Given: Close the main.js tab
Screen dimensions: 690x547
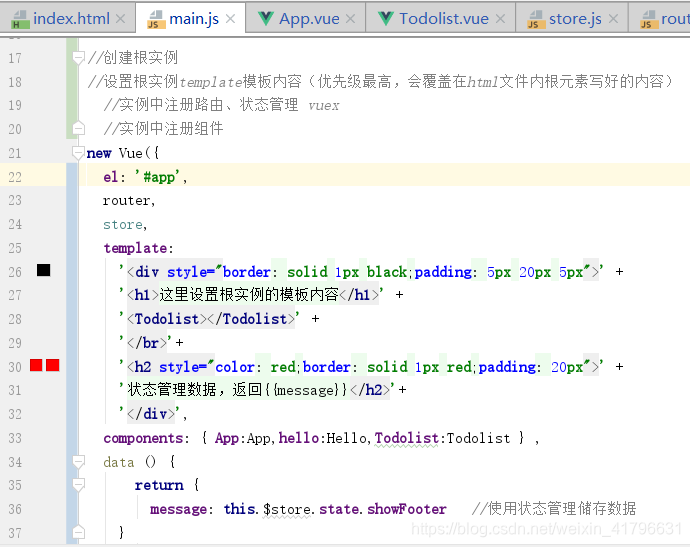Looking at the screenshot, I should click(x=230, y=19).
